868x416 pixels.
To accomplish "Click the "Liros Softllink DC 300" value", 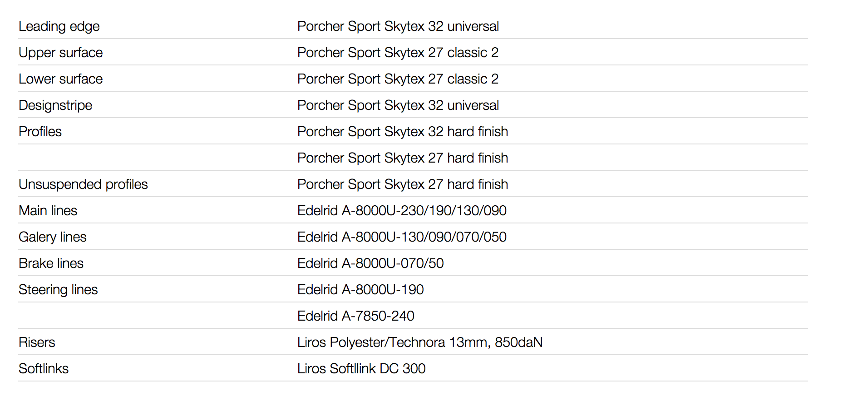I will coord(361,369).
